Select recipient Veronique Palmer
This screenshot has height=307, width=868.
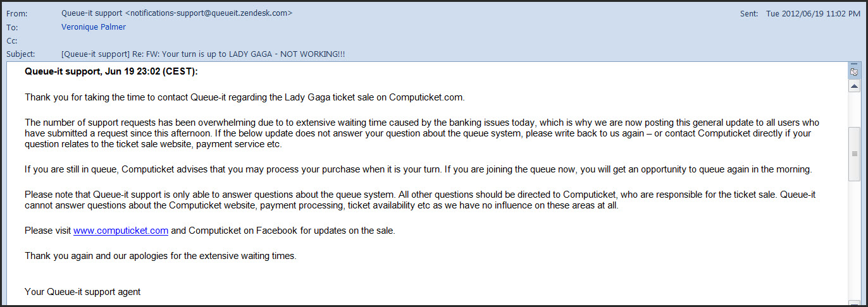tap(93, 27)
